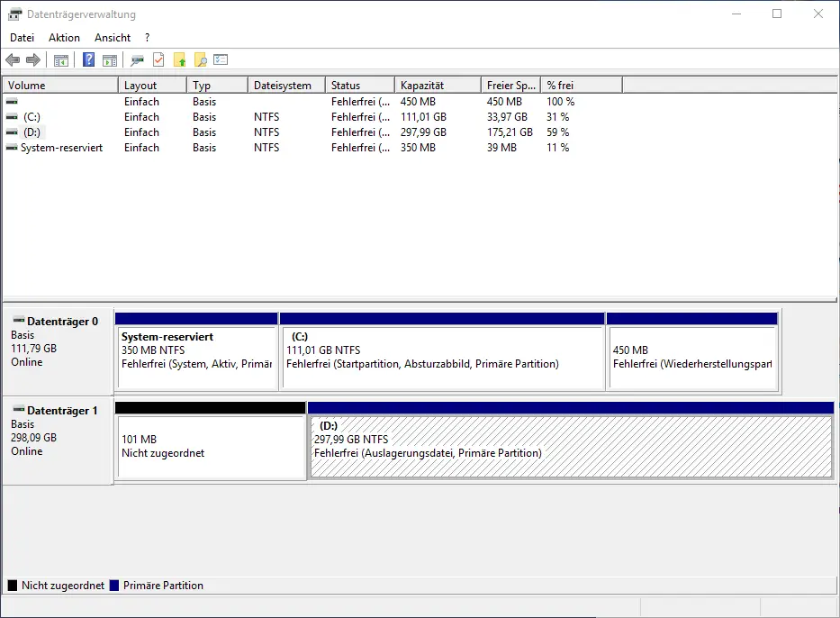Sort by the % frei column header
840x618 pixels.
[x=582, y=86]
